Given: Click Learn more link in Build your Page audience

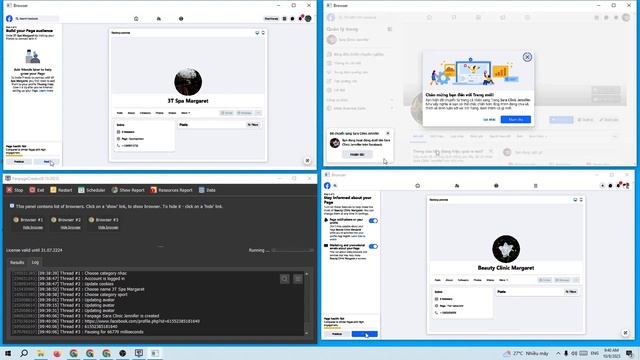Looking at the screenshot, I should tap(47, 91).
